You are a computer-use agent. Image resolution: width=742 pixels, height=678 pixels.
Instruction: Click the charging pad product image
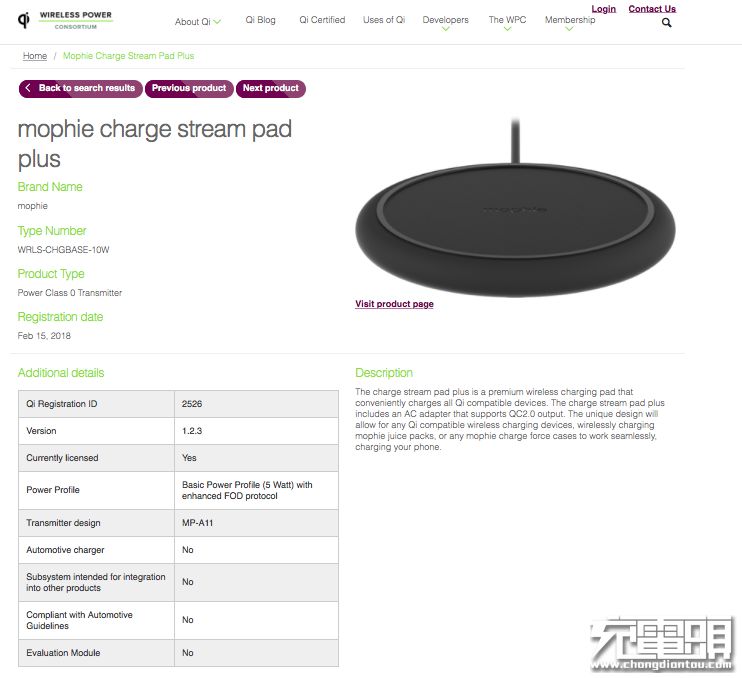pyautogui.click(x=515, y=208)
